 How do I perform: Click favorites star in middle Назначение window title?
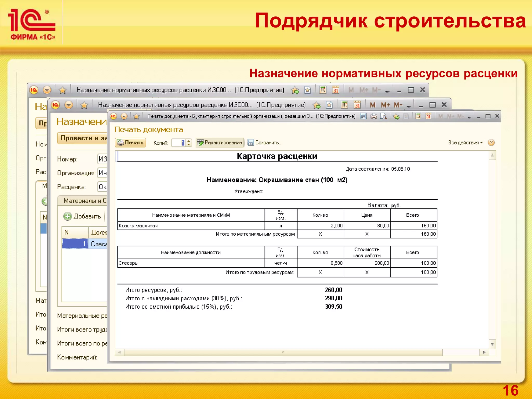click(84, 105)
